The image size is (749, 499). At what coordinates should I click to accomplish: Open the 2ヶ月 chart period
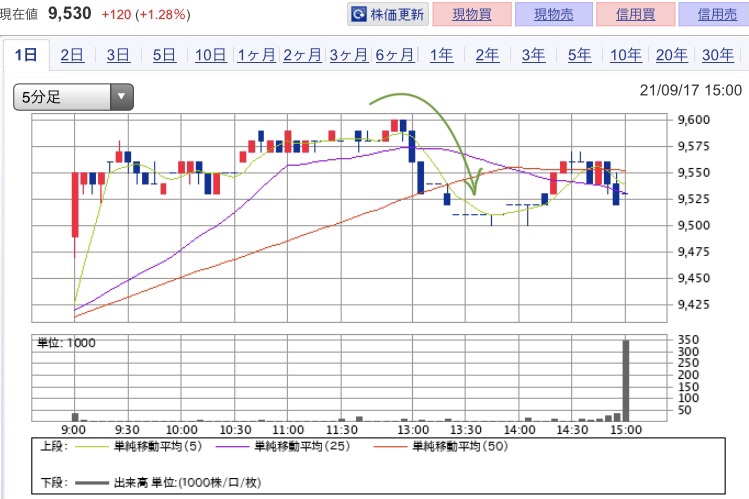click(302, 55)
